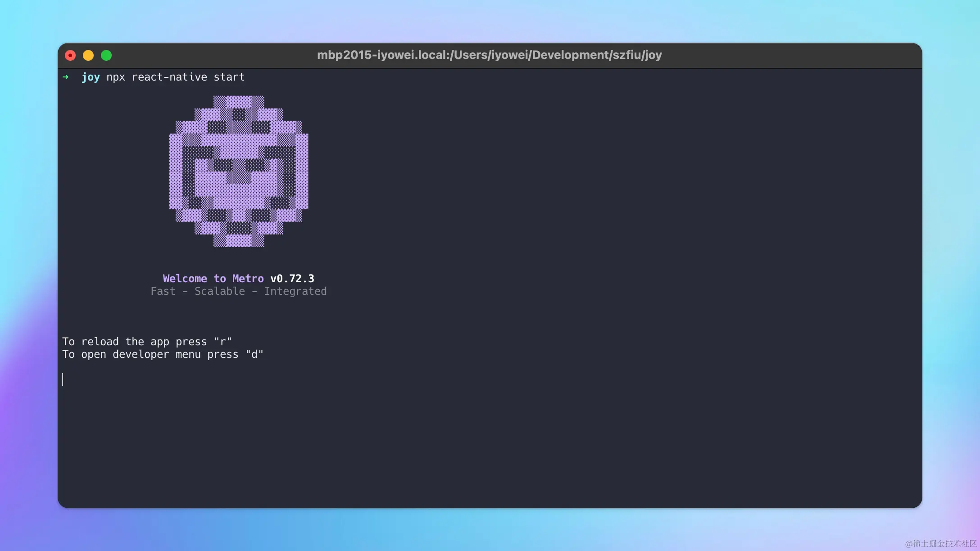Minimize the terminal with yellow button
Screen dimensions: 980x551
pyautogui.click(x=88, y=55)
